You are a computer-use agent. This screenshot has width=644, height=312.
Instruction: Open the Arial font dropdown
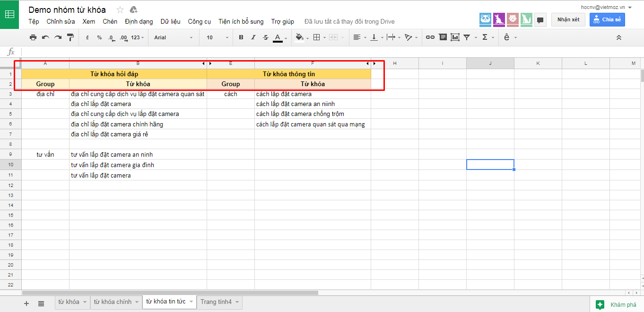173,37
